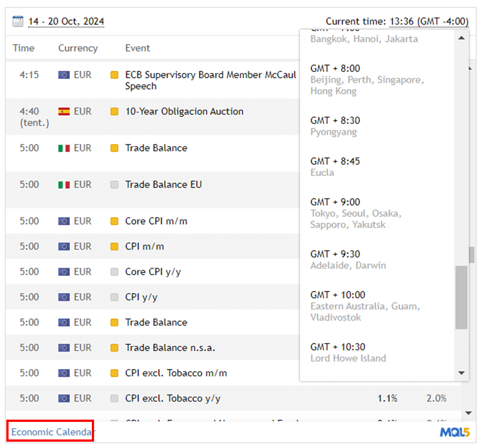
Task: Click the Currency column header
Action: [x=78, y=48]
